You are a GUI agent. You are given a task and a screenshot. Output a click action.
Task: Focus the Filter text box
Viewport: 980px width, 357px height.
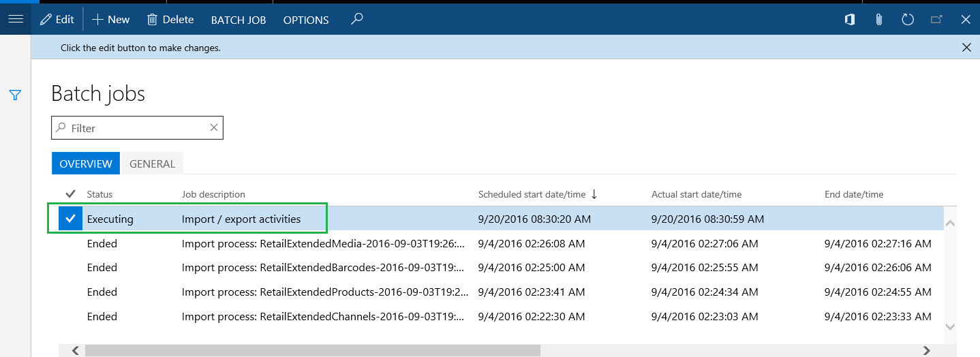point(137,128)
